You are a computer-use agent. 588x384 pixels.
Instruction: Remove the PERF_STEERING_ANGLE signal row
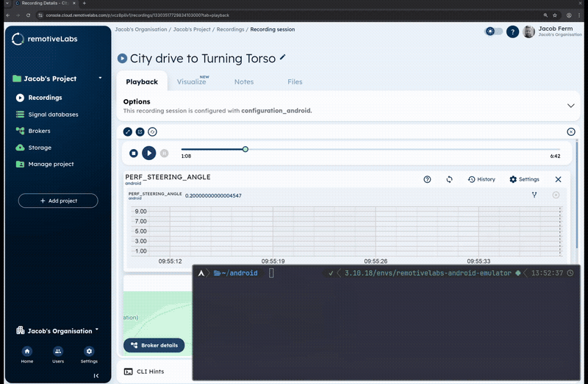[x=556, y=195]
